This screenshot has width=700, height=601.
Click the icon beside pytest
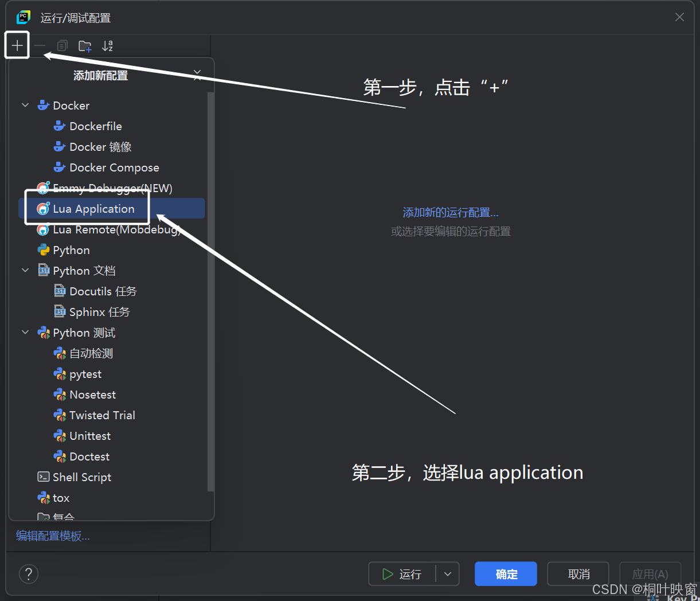(x=60, y=374)
